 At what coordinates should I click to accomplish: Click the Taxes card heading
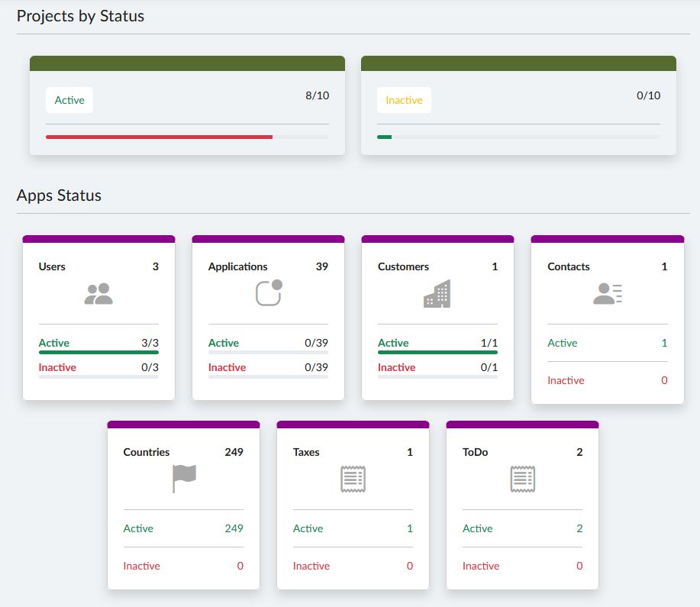click(x=305, y=452)
